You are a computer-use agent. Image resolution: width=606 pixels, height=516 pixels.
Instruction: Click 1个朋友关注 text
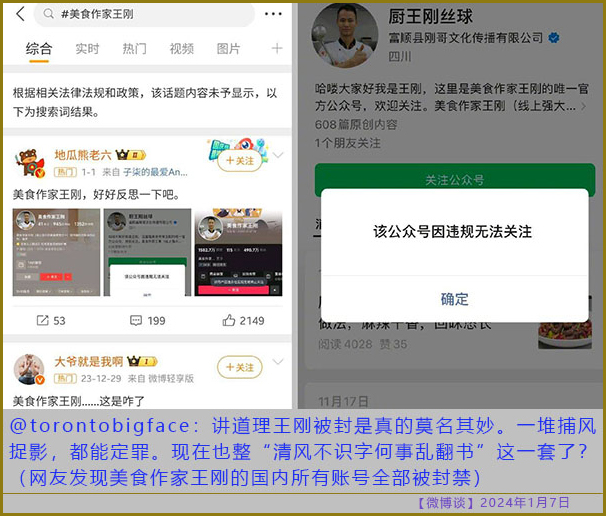click(347, 143)
